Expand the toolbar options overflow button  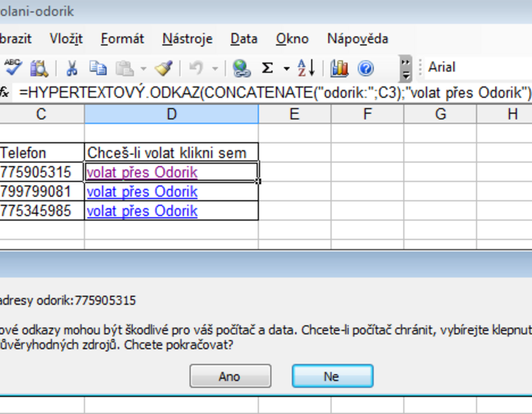406,69
